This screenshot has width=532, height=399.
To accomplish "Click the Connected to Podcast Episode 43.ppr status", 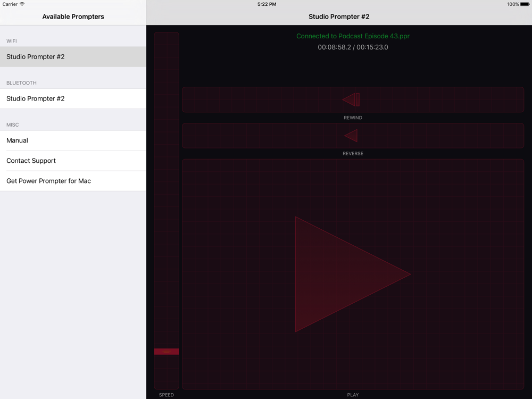I will tap(353, 36).
